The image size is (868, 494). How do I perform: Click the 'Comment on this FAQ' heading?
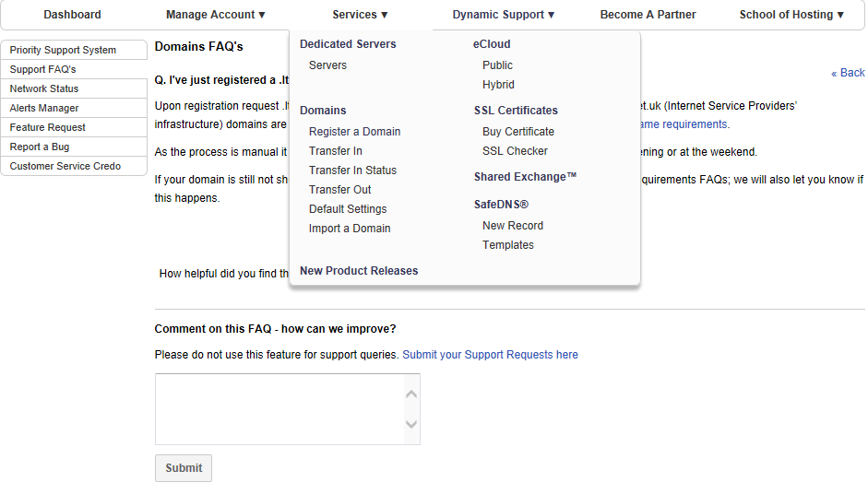(275, 329)
